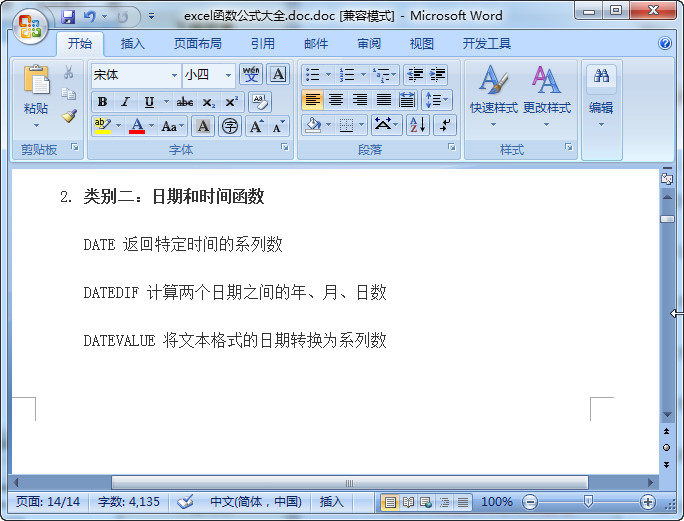Image resolution: width=684 pixels, height=521 pixels.
Task: Apply subscript formatting
Action: pos(209,102)
